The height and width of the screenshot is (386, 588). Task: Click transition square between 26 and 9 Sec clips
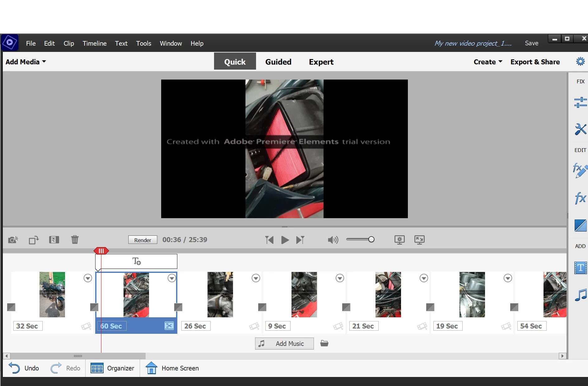point(262,307)
